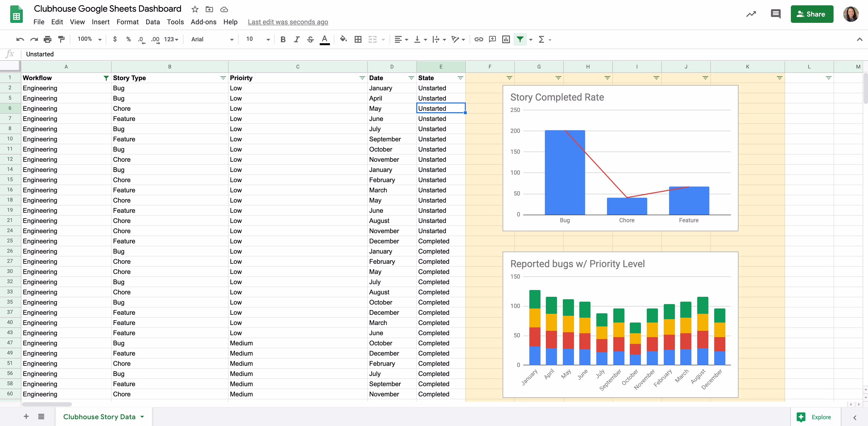Viewport: 868px width, 426px height.
Task: Open the File menu
Action: [x=39, y=22]
